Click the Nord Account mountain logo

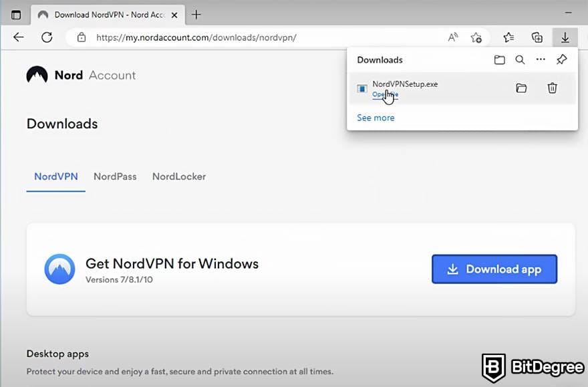pyautogui.click(x=37, y=75)
